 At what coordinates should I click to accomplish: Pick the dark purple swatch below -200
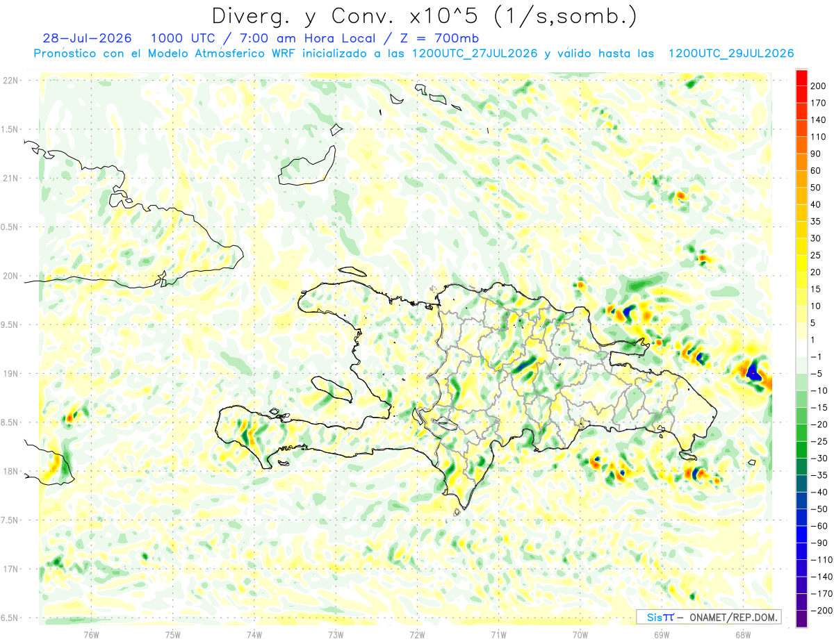click(802, 618)
